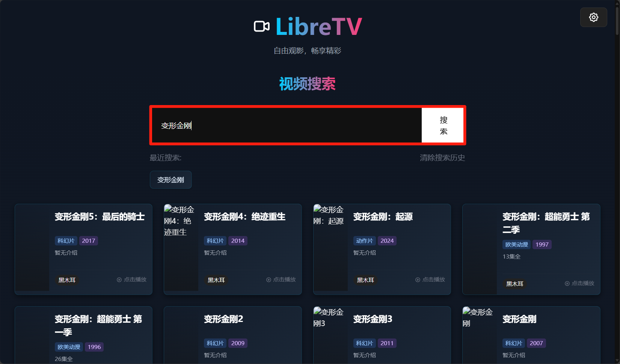This screenshot has width=620, height=364.
Task: Click the 欧美动漫 tag on 超能勇士 第一季
Action: tap(69, 347)
